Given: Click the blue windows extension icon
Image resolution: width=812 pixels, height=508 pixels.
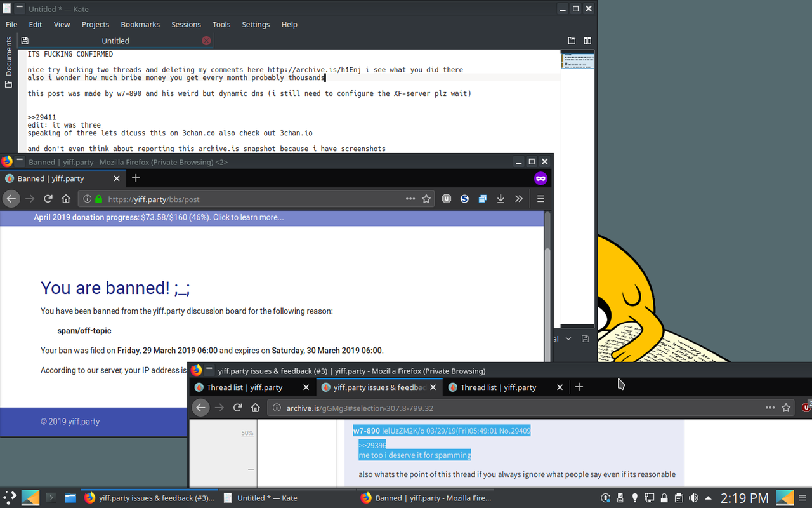Looking at the screenshot, I should coord(483,199).
